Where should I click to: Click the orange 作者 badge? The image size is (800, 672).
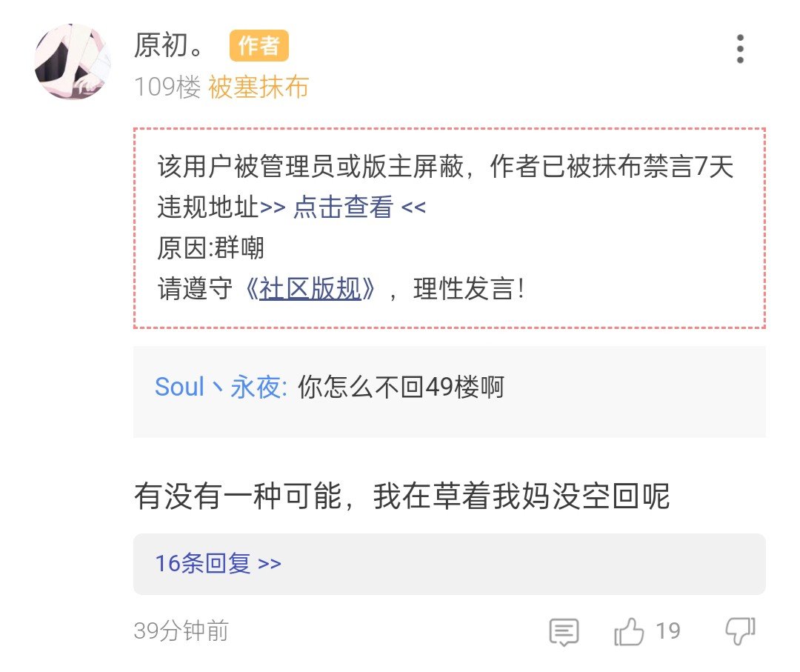coord(259,46)
